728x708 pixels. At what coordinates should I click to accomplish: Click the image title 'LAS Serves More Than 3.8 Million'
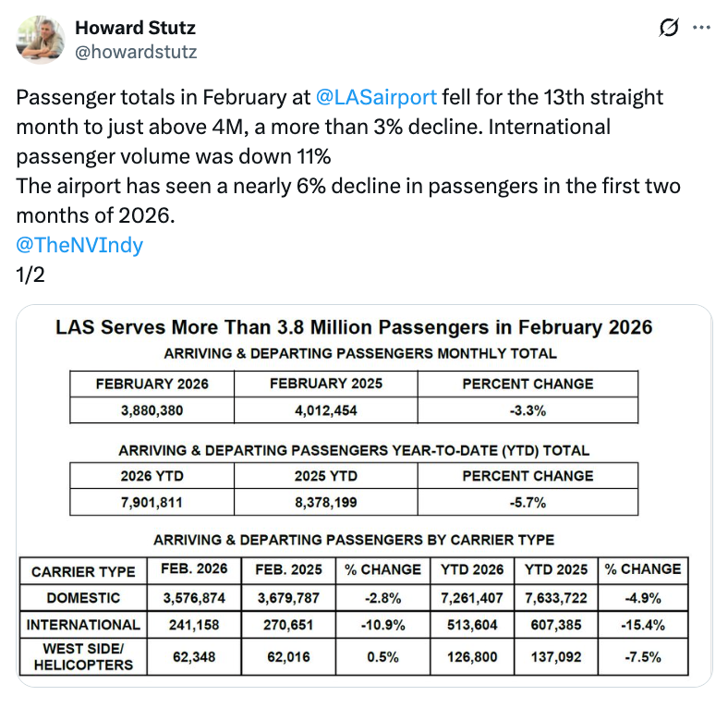354,327
